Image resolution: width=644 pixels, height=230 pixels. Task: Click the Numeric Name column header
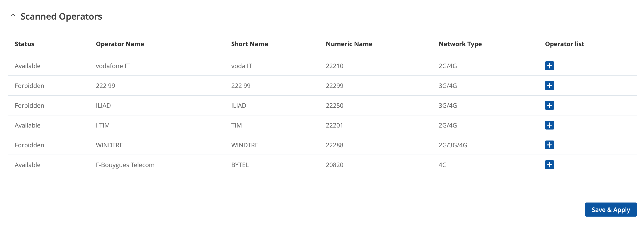pos(349,44)
